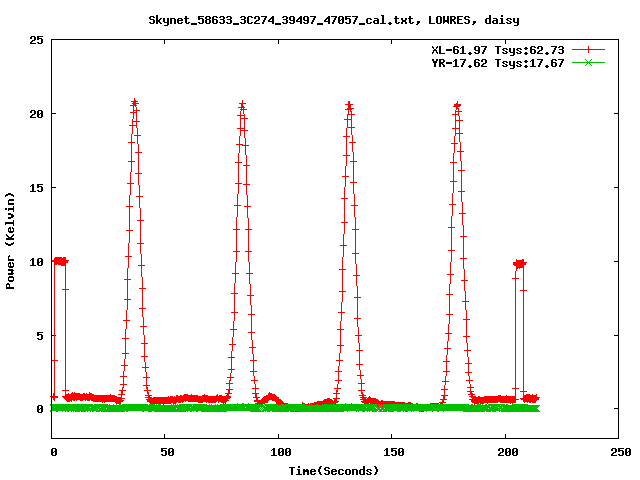Click the fourth red peak near 178 seconds

click(x=457, y=106)
